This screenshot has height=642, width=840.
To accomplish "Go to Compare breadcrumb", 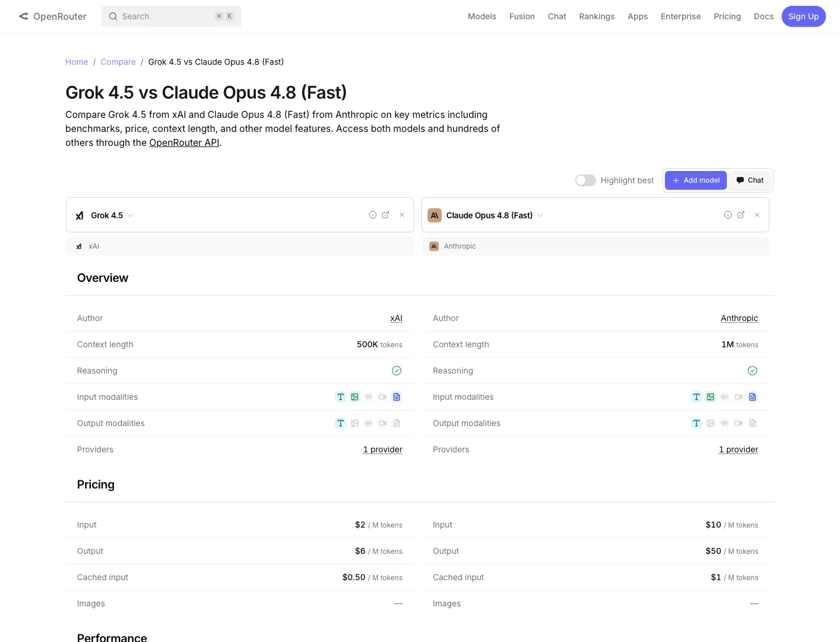I will click(118, 62).
